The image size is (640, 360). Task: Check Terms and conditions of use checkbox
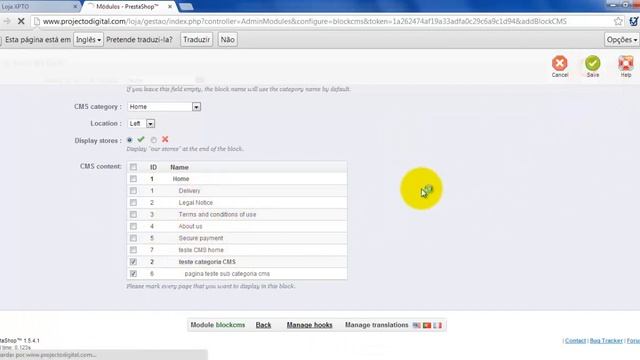click(133, 214)
